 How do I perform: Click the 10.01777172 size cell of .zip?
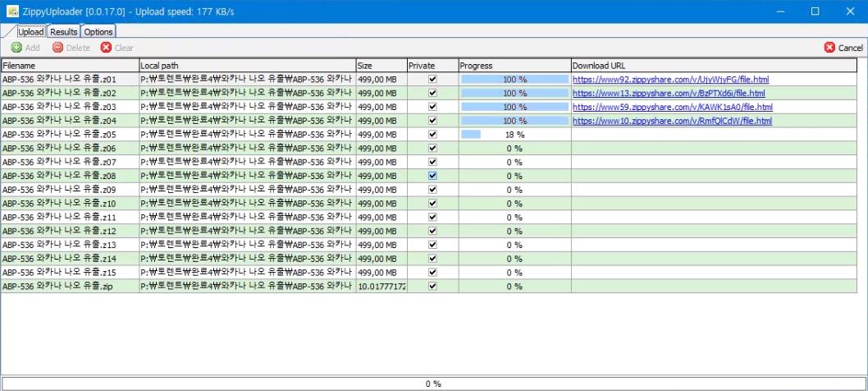[x=381, y=286]
